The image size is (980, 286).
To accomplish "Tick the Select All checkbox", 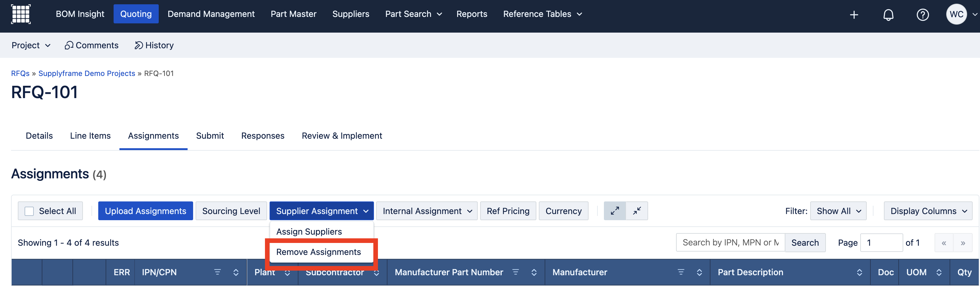I will [x=29, y=211].
